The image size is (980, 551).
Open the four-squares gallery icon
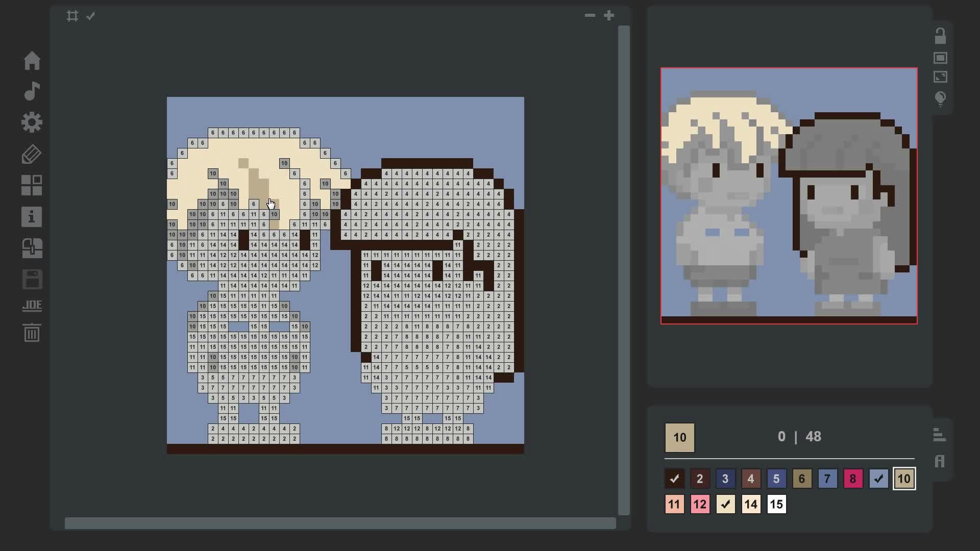click(x=32, y=185)
